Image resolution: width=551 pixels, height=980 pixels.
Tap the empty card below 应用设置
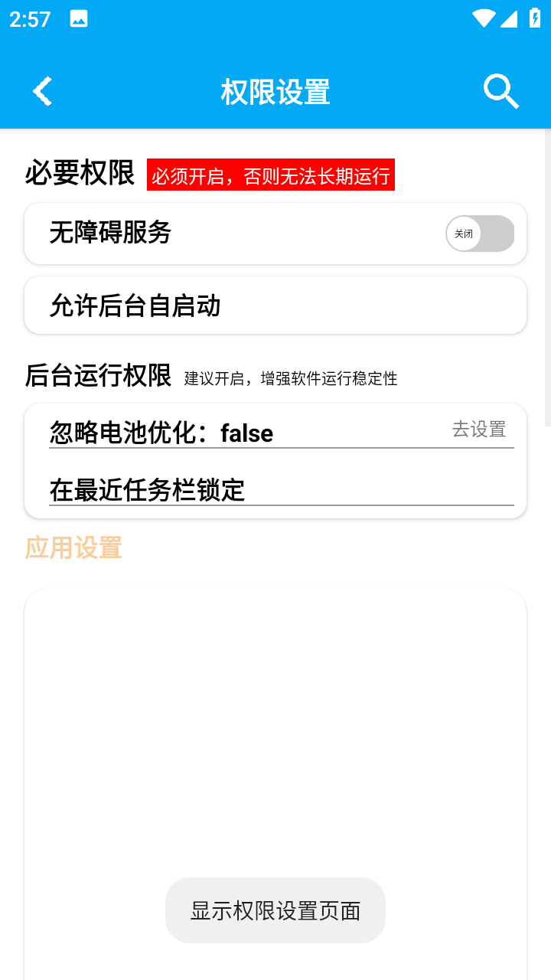click(275, 727)
